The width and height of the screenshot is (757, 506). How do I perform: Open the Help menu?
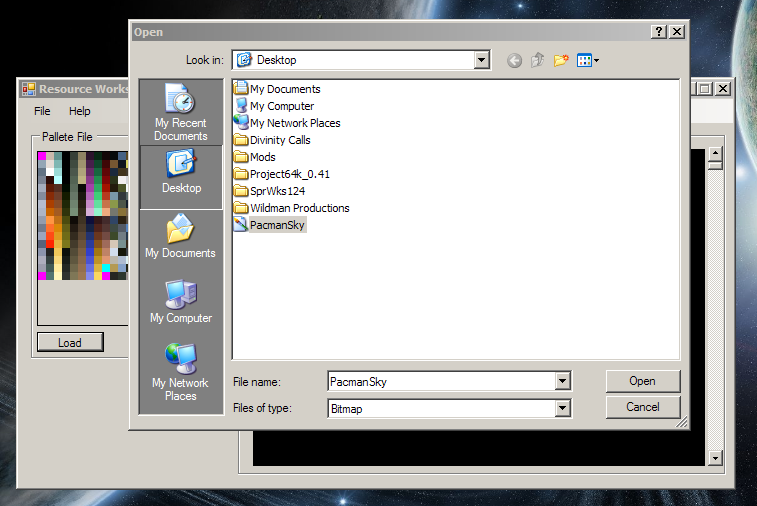[80, 111]
